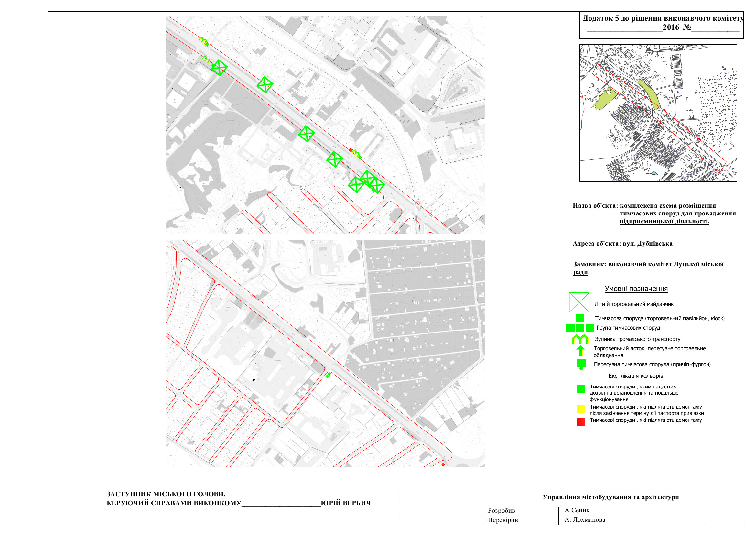Click the 'А.Сеник' cell in title block
Image resolution: width=756 pixels, height=535 pixels.
coord(577,510)
